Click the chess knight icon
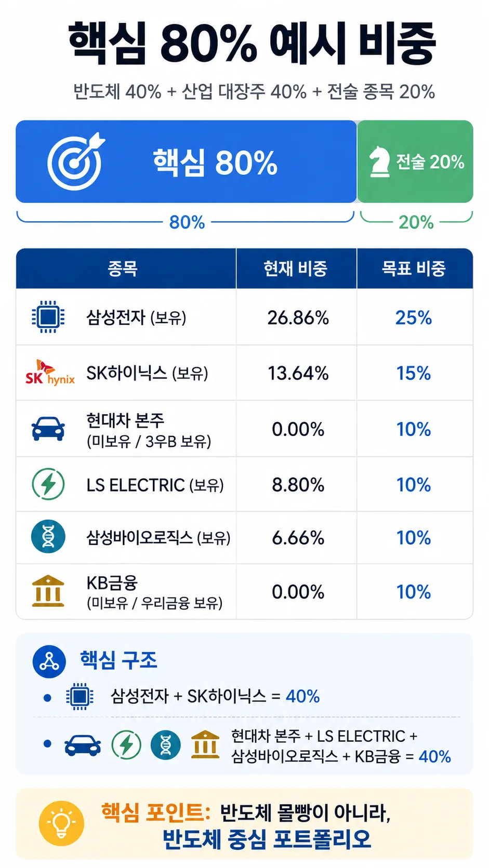Screen dimensions: 489x868 (x=379, y=161)
